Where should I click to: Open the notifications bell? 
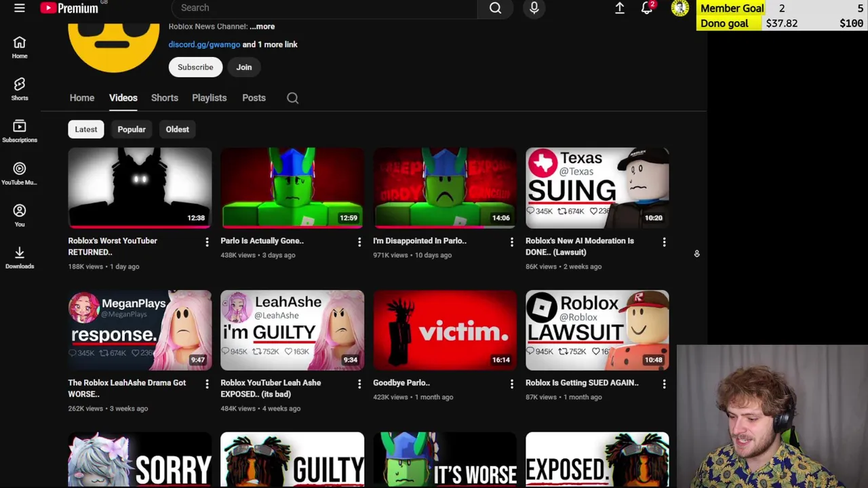click(647, 8)
